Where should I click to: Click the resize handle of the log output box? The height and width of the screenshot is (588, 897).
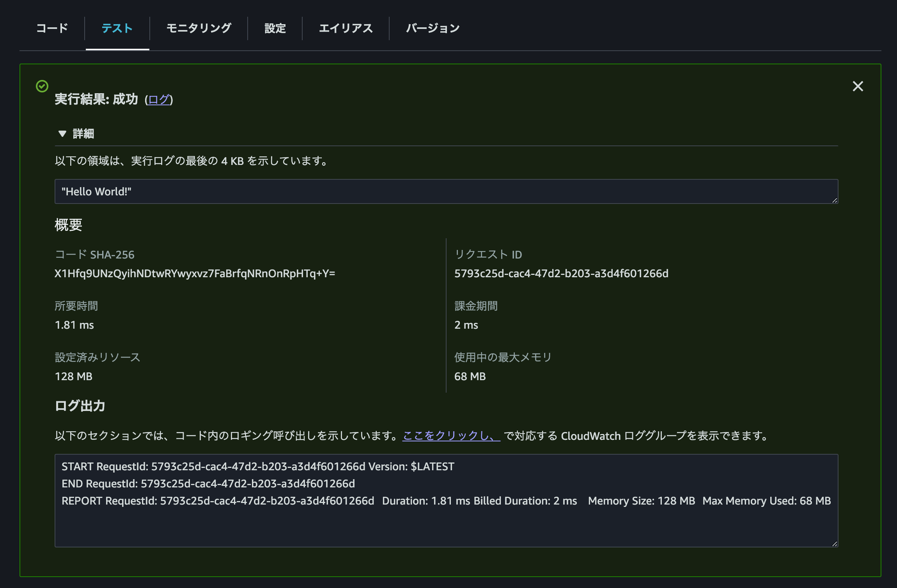tap(834, 544)
